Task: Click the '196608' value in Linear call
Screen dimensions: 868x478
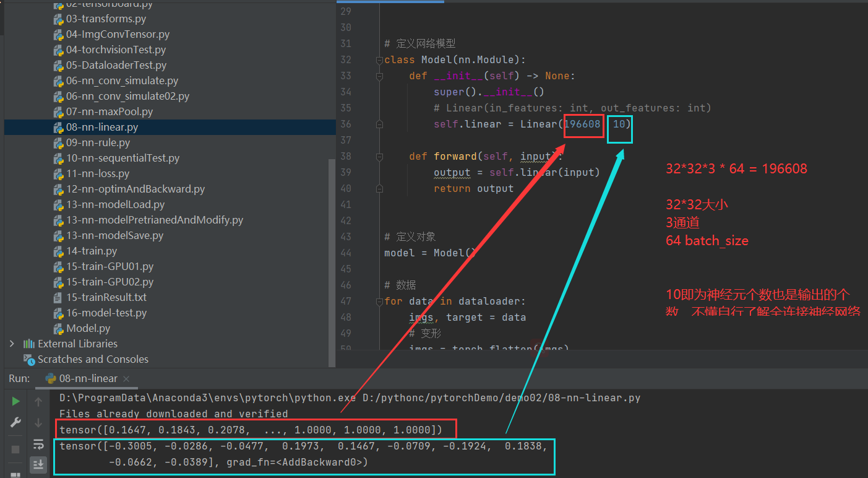Action: pyautogui.click(x=582, y=124)
